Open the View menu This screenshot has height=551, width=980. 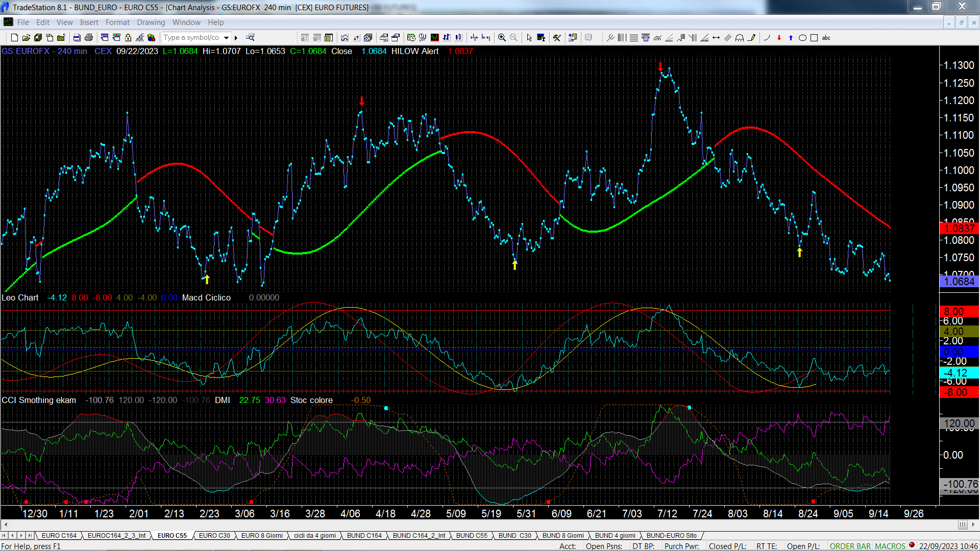pyautogui.click(x=64, y=22)
